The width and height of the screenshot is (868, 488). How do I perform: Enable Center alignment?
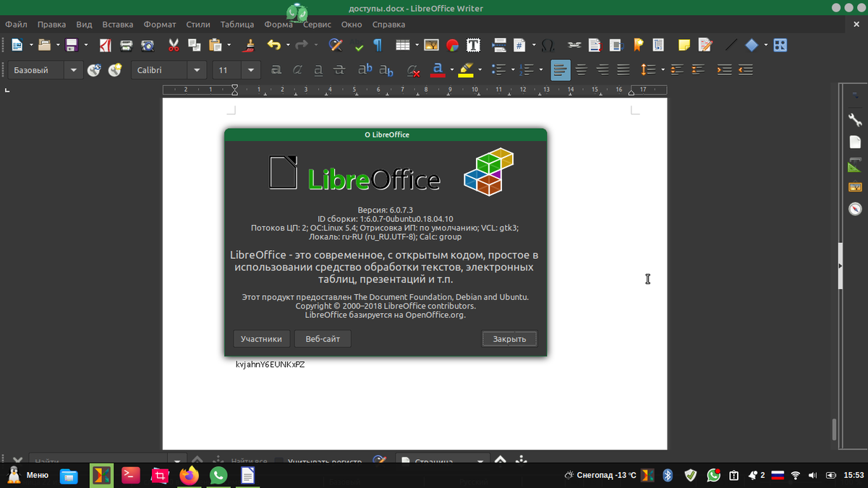point(581,70)
